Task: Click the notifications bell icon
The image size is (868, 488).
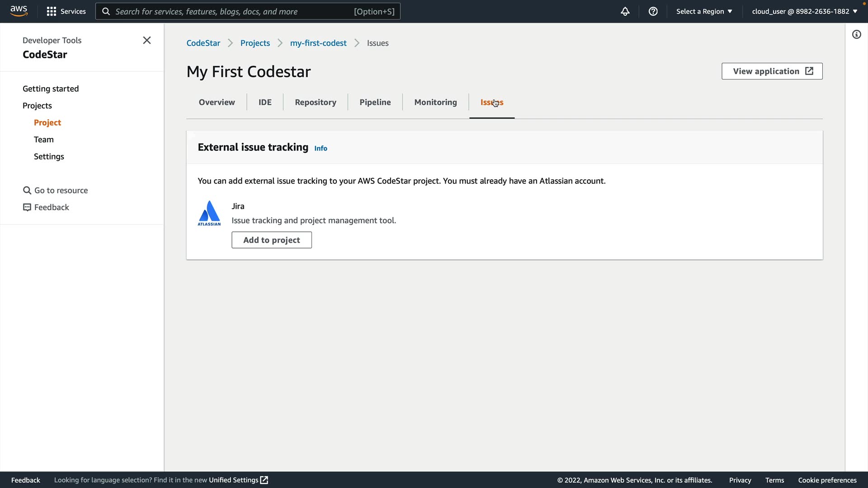Action: coord(625,11)
